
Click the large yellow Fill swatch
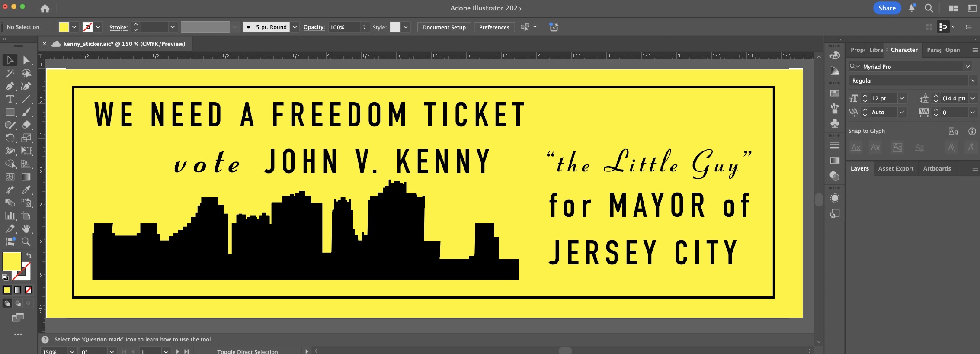coord(12,261)
